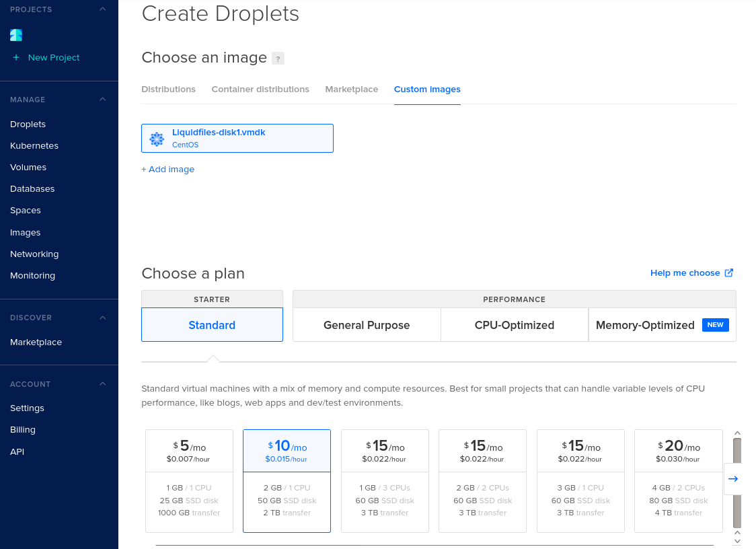Click the help question mark beside Choose an image
Image resolution: width=756 pixels, height=549 pixels.
[x=278, y=59]
